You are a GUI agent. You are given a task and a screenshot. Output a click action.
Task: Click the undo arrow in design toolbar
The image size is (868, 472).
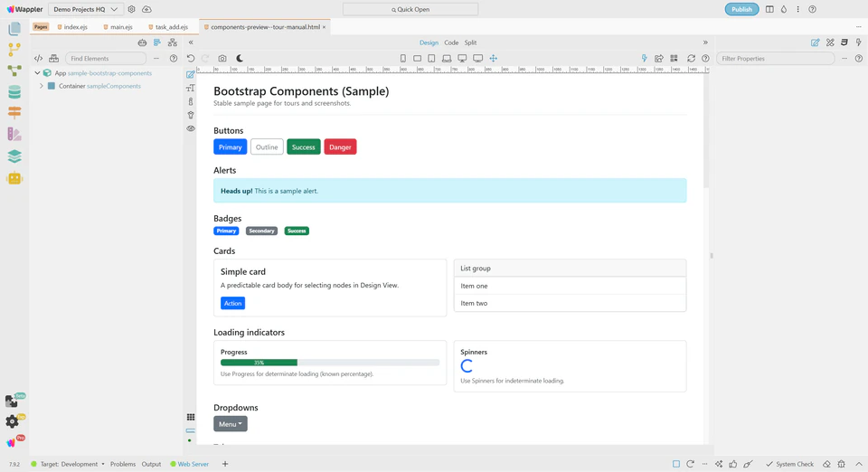coord(191,58)
